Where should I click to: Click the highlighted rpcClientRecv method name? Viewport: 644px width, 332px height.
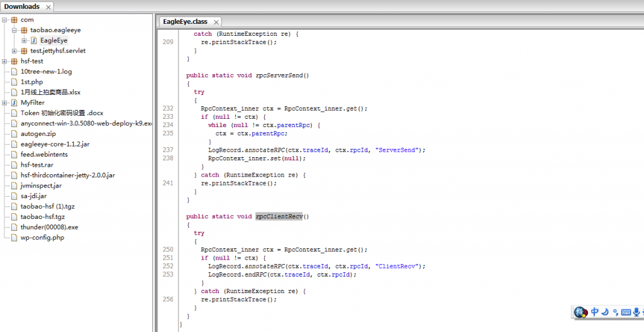(279, 216)
